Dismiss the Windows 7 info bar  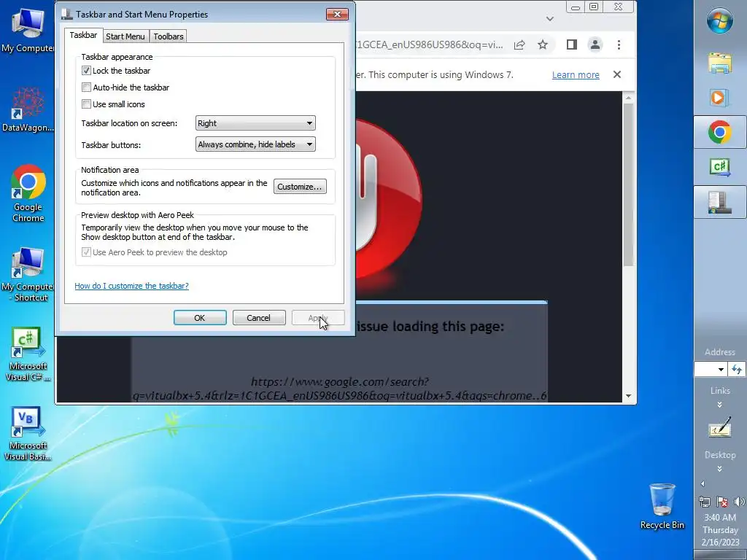point(617,75)
